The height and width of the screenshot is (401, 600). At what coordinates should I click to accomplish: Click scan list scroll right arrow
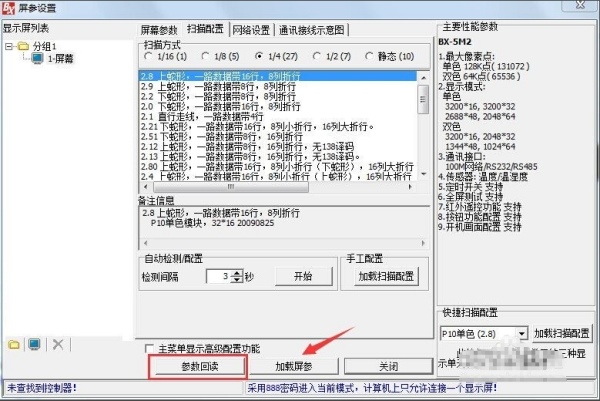click(410, 187)
